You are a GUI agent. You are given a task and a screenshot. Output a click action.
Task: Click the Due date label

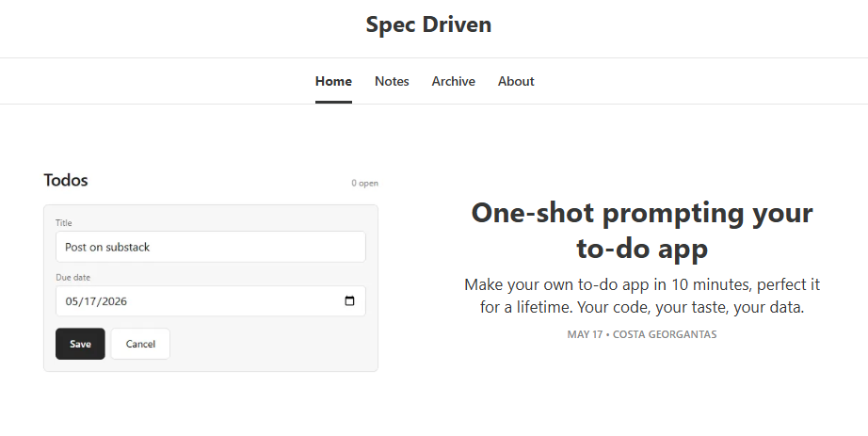(73, 277)
